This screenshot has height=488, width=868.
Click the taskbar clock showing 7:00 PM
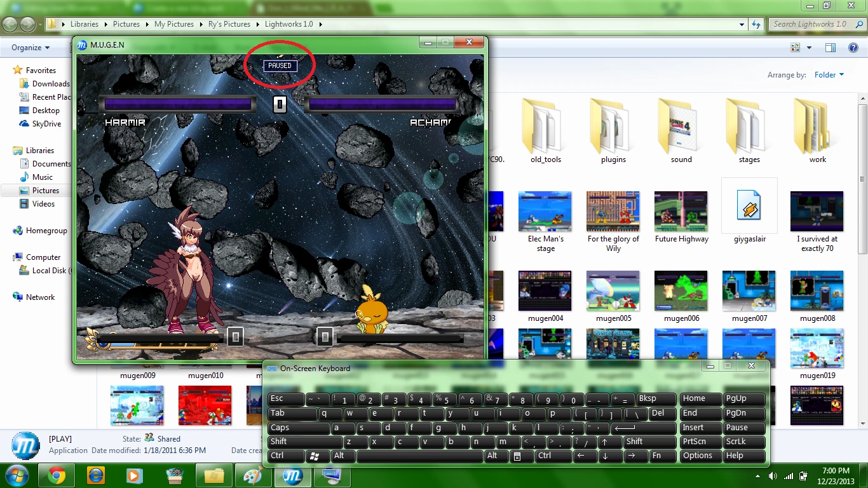(835, 476)
